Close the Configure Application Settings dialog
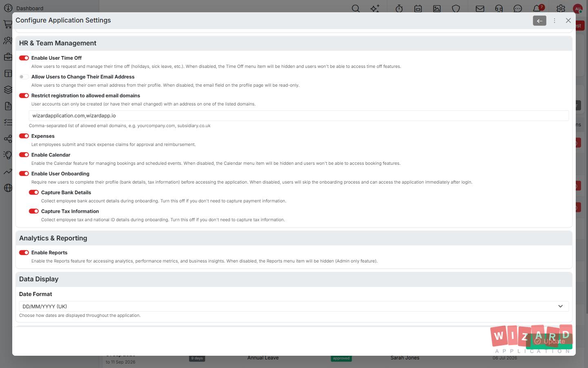The height and width of the screenshot is (368, 588). click(568, 20)
